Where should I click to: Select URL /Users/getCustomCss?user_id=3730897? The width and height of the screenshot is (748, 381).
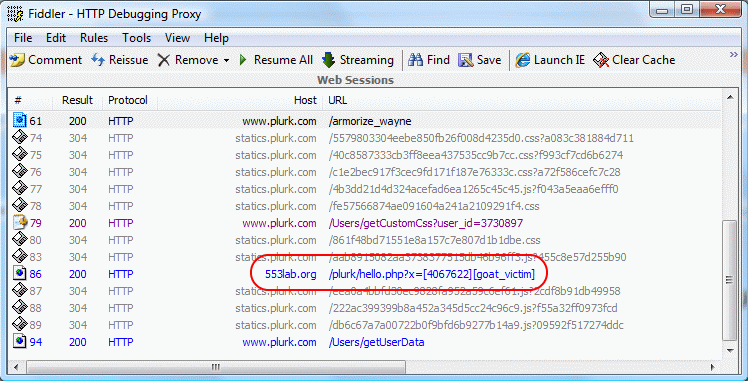[x=426, y=223]
